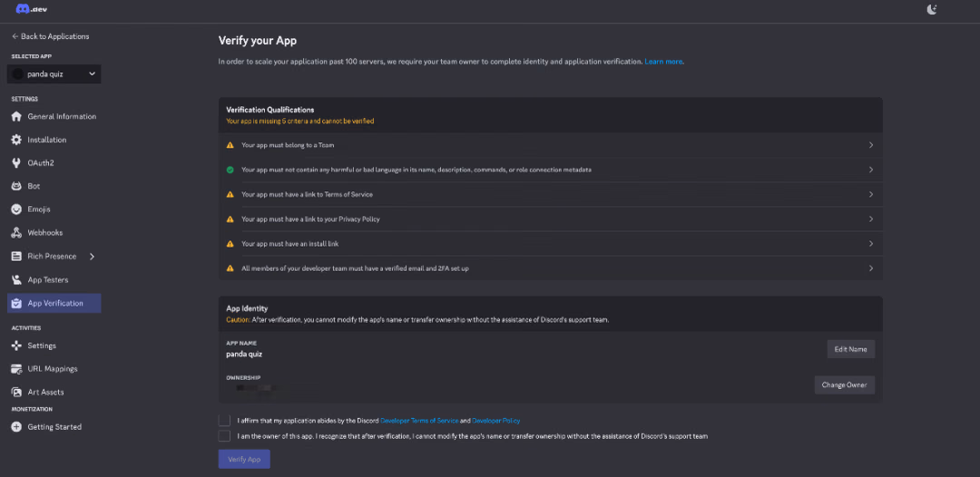
Task: Expand the harmful language criterion chevron
Action: pos(870,170)
